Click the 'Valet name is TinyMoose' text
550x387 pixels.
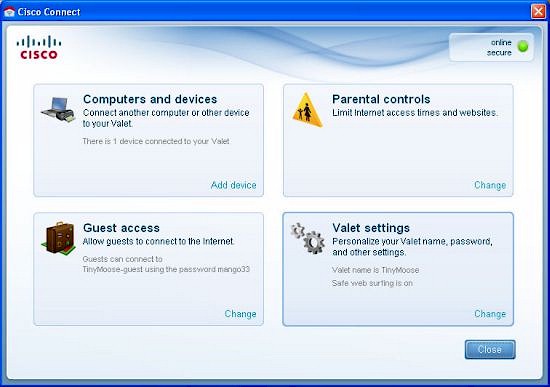click(375, 270)
